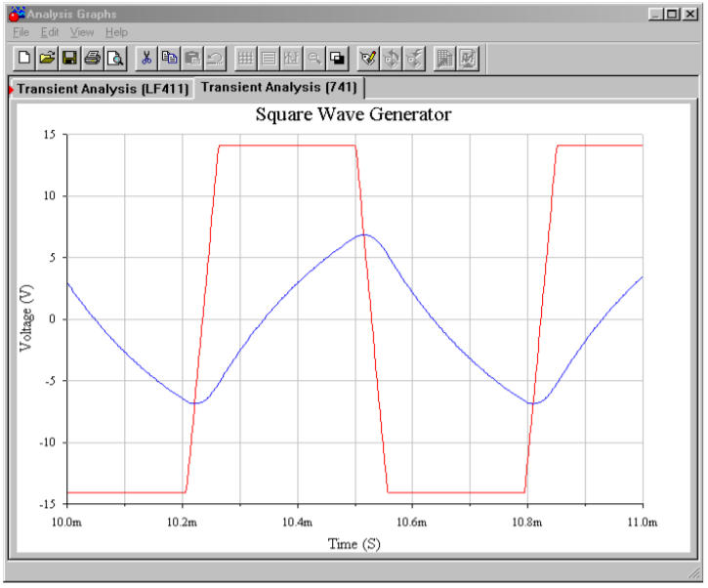
Task: Open the File menu
Action: 21,32
